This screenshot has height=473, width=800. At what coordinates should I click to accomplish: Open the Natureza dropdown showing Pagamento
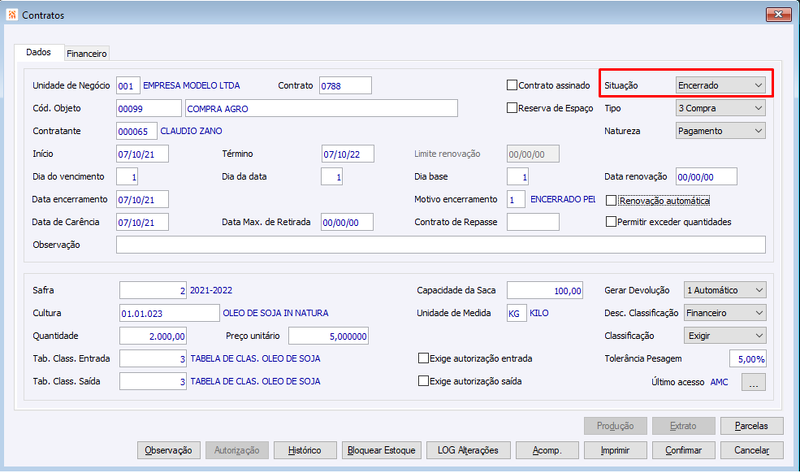(720, 131)
